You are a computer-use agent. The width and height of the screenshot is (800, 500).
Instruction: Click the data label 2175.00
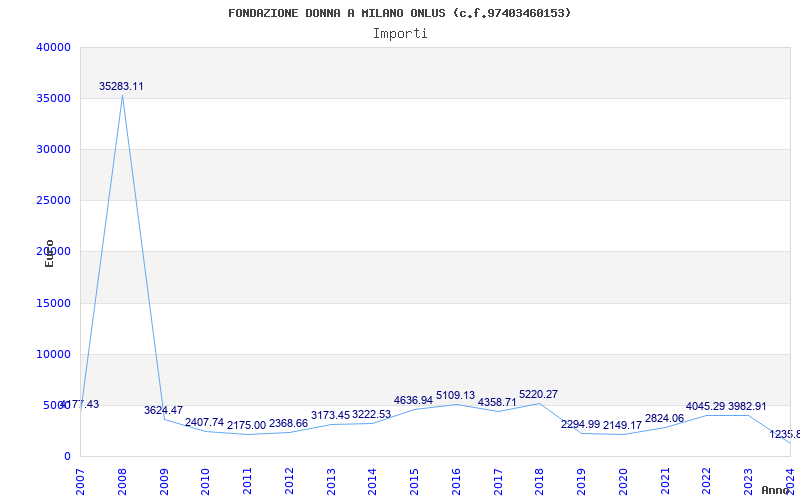(246, 425)
